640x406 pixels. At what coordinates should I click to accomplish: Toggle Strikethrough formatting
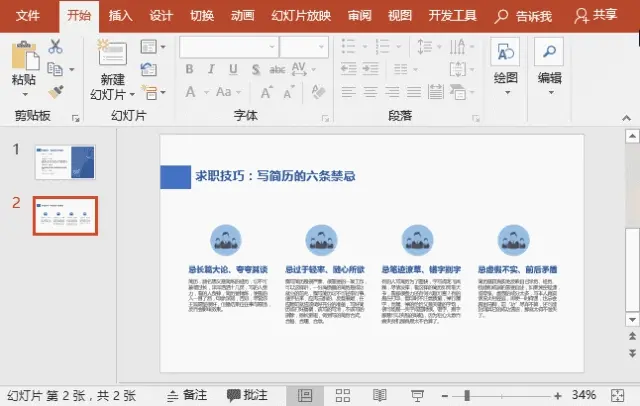click(277, 70)
